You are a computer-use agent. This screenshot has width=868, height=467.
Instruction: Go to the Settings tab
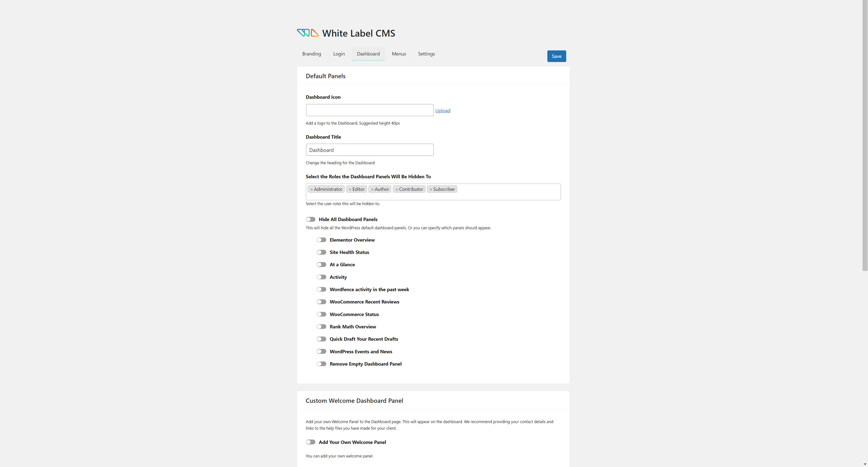426,54
